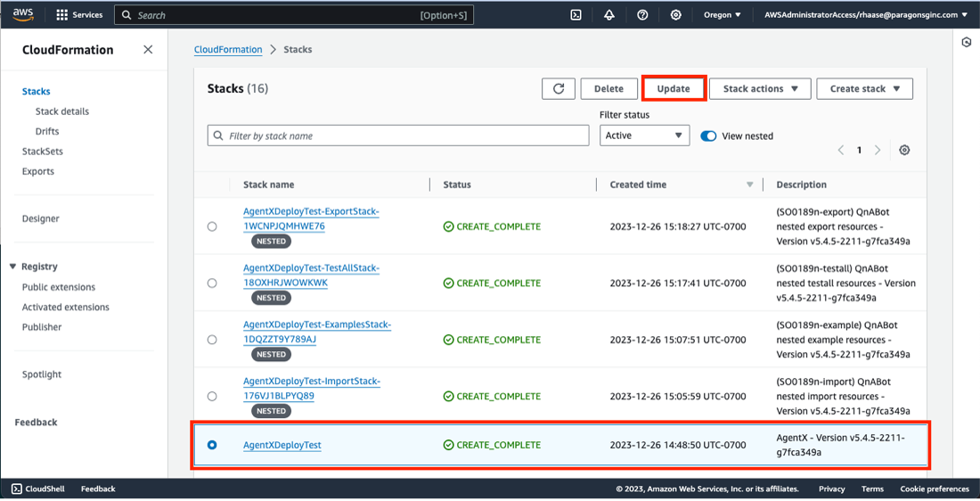Open the help question mark icon
The image size is (980, 501).
641,15
